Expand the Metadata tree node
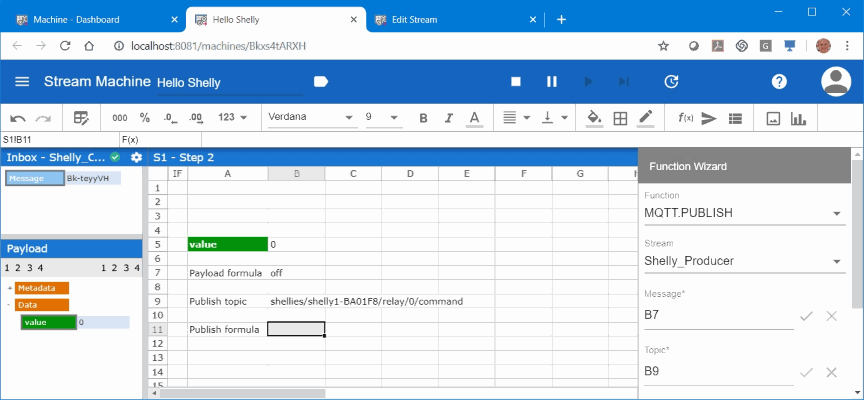Image resolution: width=864 pixels, height=400 pixels. 8,288
